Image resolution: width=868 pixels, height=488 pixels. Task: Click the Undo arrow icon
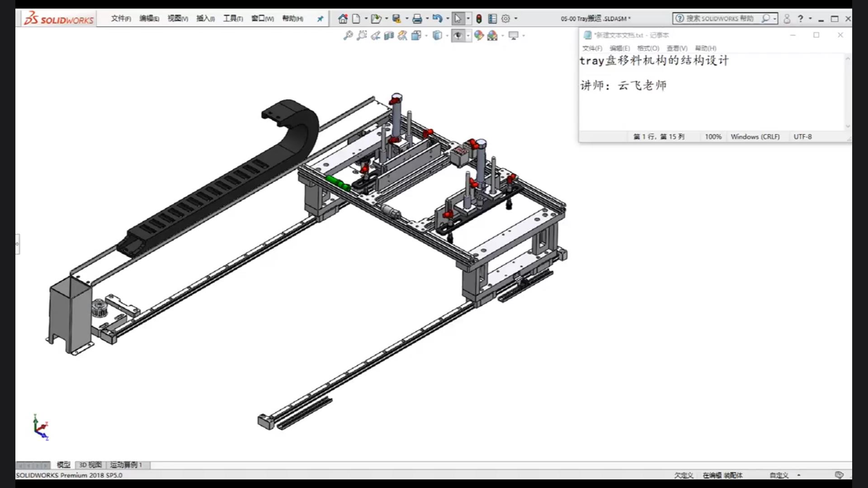[437, 19]
